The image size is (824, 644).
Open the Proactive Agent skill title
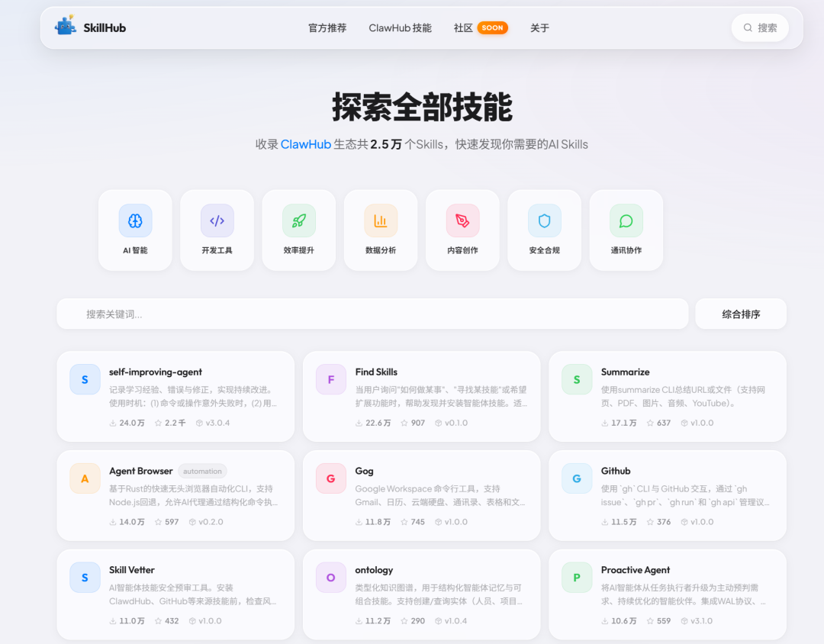pos(636,570)
